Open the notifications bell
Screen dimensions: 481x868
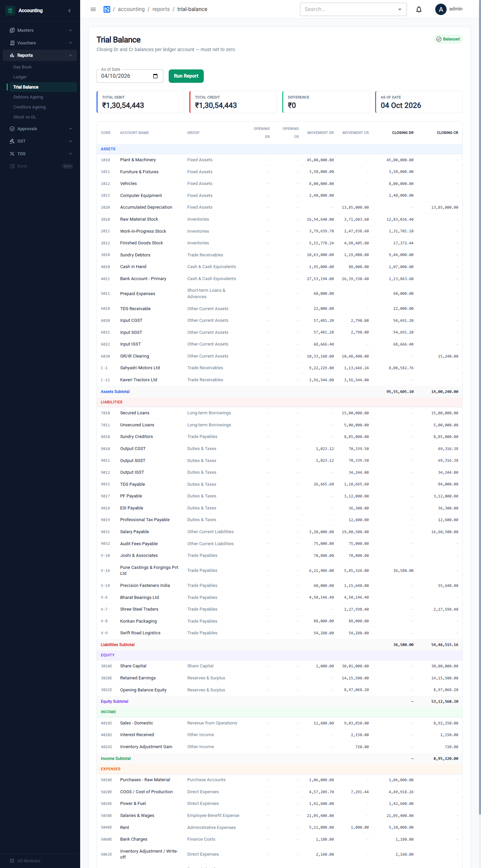[419, 9]
